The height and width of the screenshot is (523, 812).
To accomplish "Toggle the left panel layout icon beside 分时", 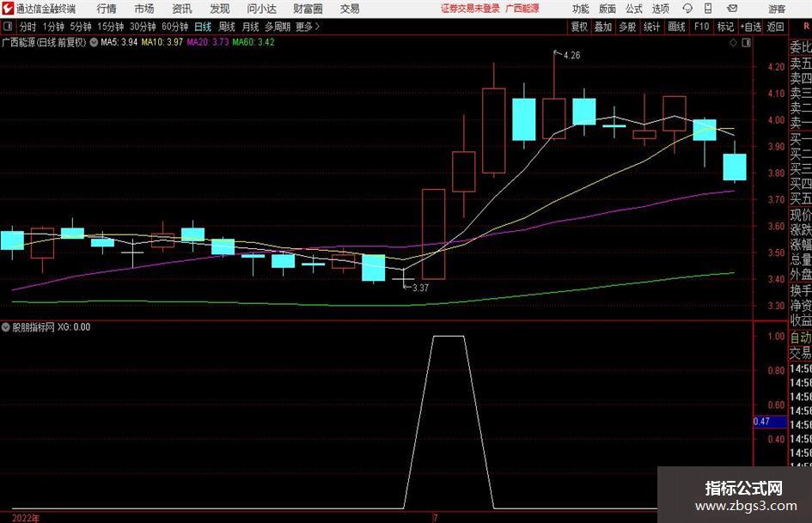I will (7, 27).
